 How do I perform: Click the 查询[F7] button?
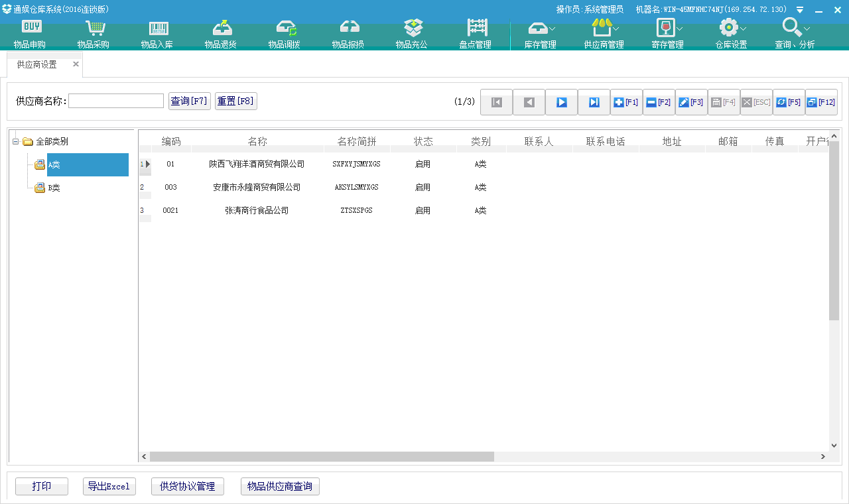190,101
